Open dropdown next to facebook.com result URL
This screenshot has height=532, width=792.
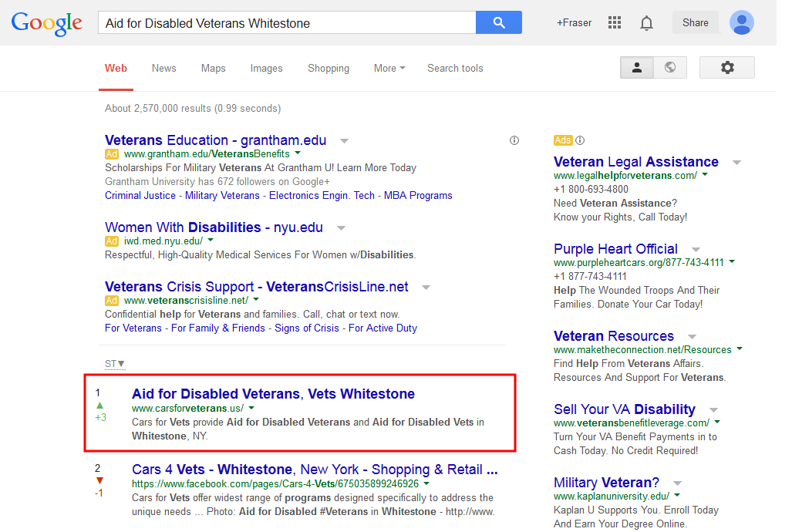point(426,483)
